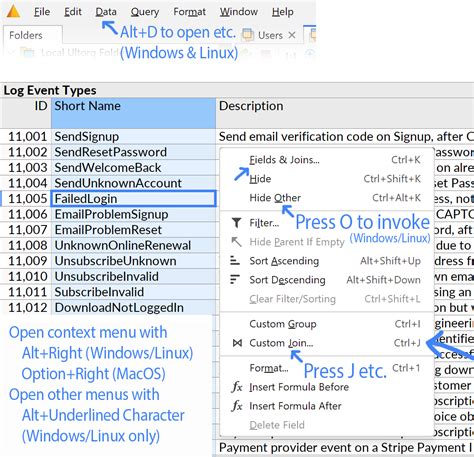
Task: Click the fx icon for Insert Formula Before
Action: 237,387
